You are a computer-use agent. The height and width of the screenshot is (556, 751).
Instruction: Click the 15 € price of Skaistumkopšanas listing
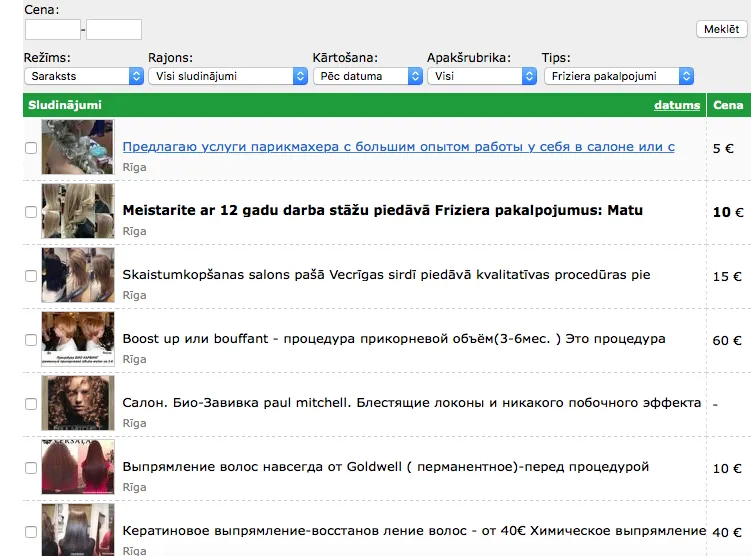click(x=727, y=276)
